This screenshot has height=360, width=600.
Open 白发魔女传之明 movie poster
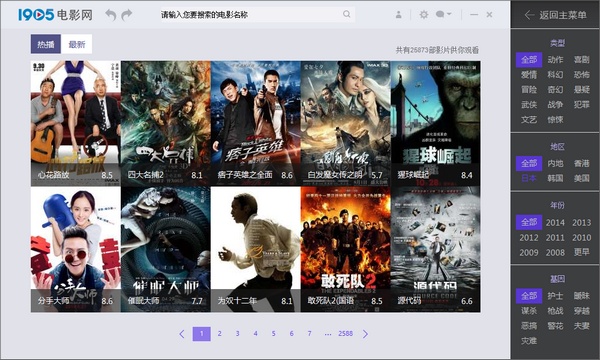(346, 123)
